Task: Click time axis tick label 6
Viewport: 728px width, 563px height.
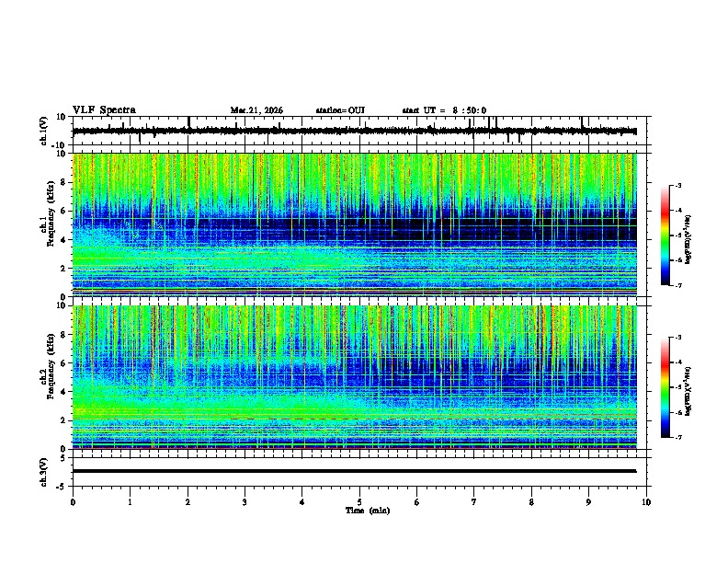Action: click(x=417, y=502)
